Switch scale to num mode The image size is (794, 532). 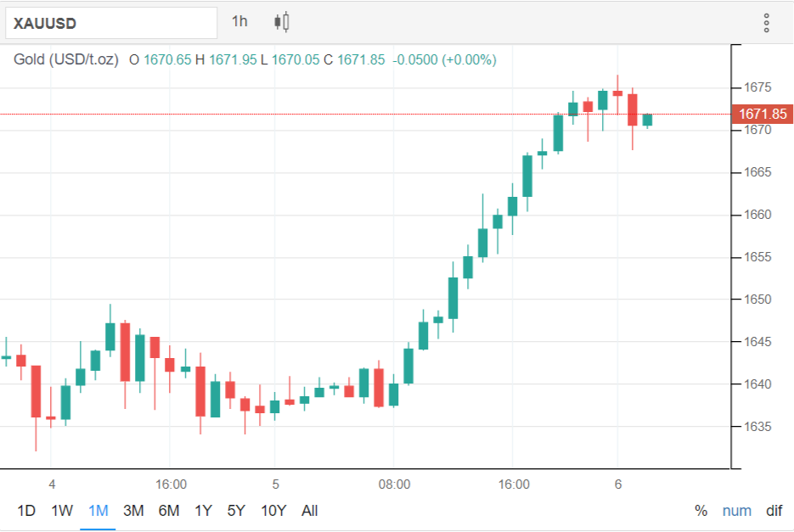coord(737,510)
